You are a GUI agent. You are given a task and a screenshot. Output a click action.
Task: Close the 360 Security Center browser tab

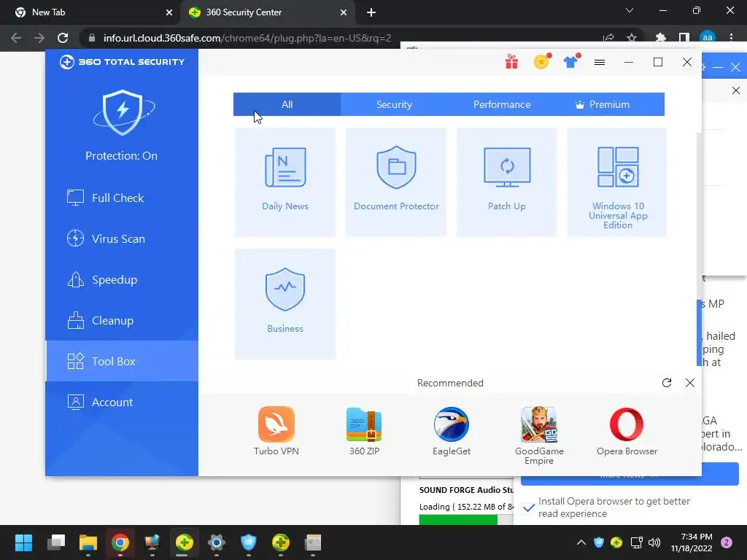344,12
